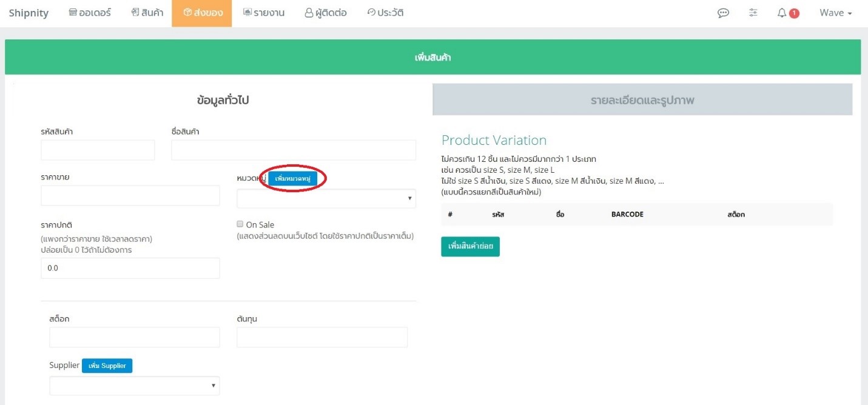This screenshot has width=868, height=405.
Task: Expand the หมวดหมู่ category dropdown
Action: [x=326, y=198]
